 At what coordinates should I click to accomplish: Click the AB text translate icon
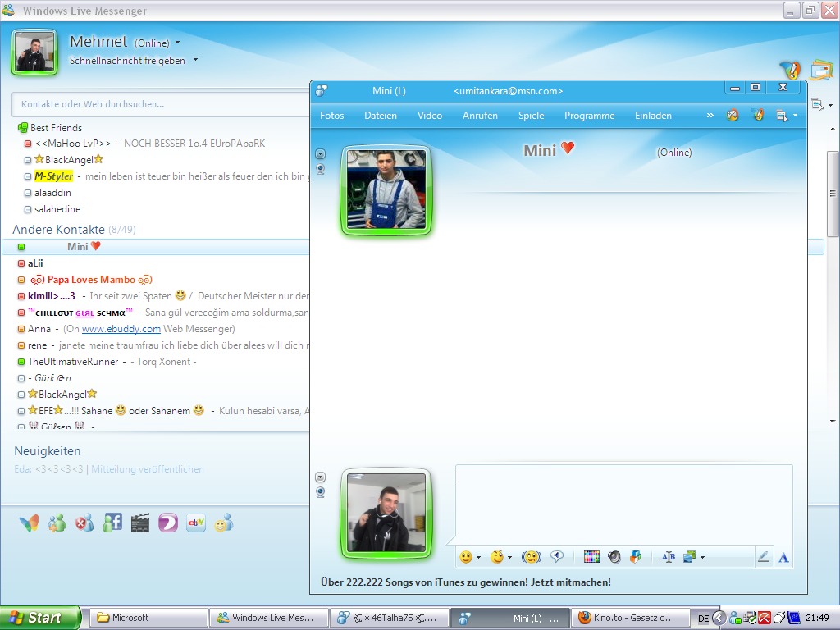(668, 557)
